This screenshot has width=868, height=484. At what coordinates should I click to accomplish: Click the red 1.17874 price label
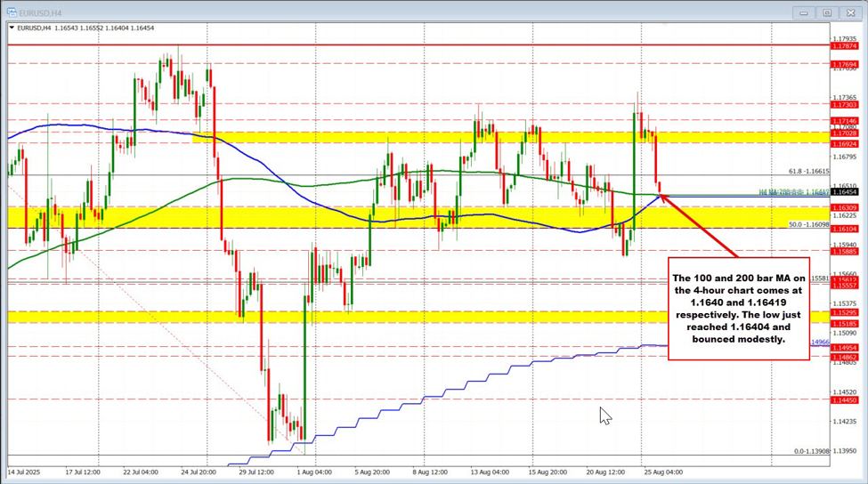tap(844, 44)
